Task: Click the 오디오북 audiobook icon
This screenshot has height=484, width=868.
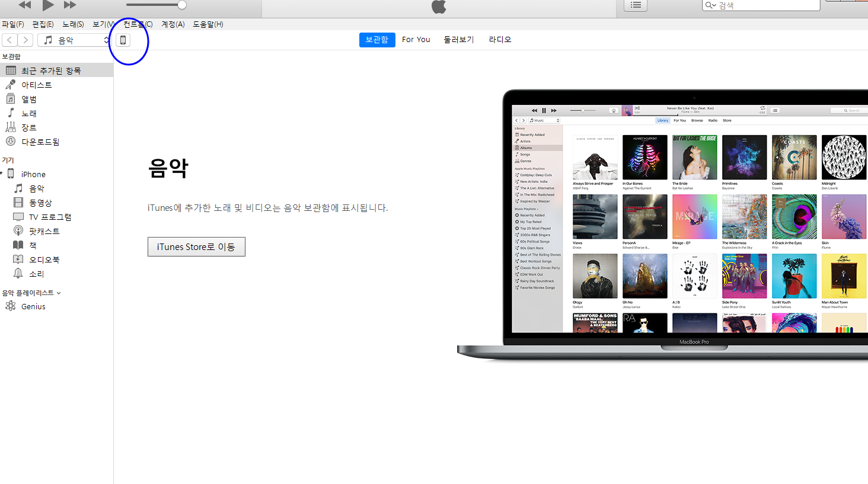Action: [x=18, y=259]
